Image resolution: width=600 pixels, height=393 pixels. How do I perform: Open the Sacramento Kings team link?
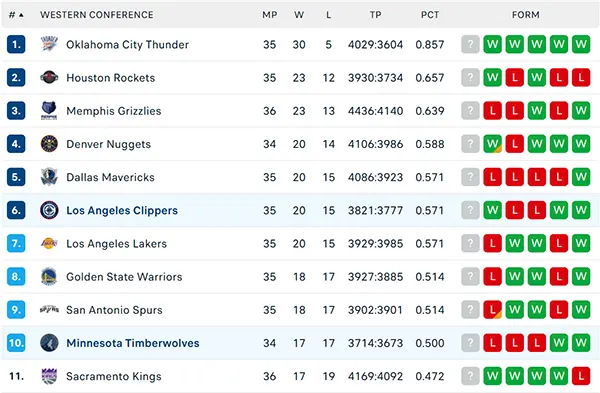114,376
